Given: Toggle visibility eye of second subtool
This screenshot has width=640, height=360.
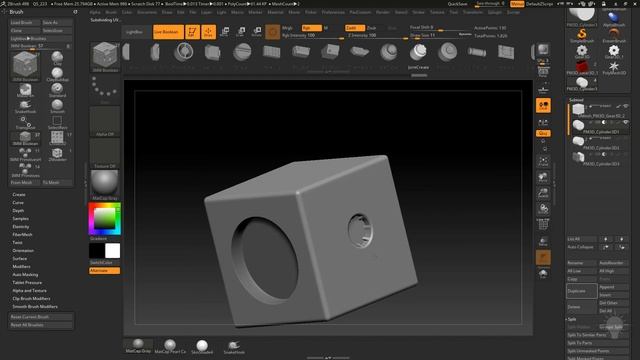Looking at the screenshot, I should pyautogui.click(x=625, y=122).
